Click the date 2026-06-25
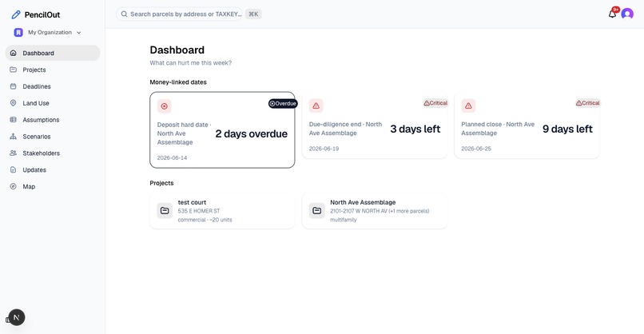Screen dimensions: 644x334 click(x=476, y=149)
